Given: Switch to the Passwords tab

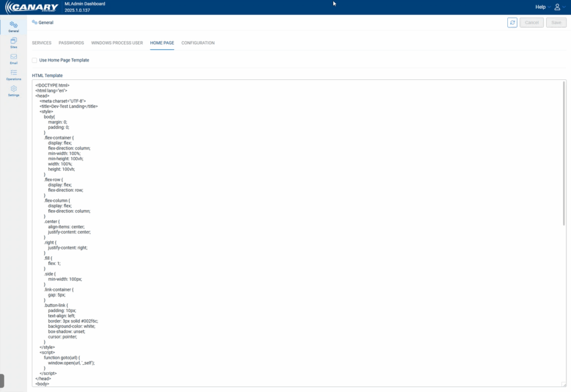Looking at the screenshot, I should pos(71,43).
